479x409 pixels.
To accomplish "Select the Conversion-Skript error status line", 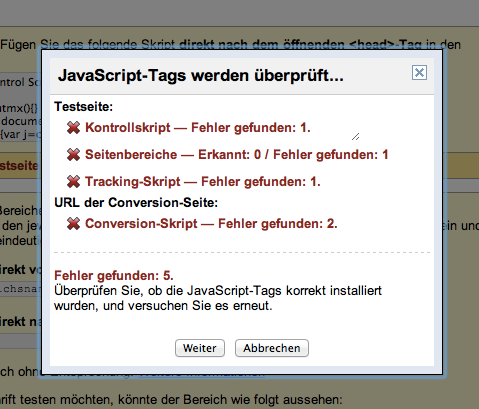I will [211, 224].
